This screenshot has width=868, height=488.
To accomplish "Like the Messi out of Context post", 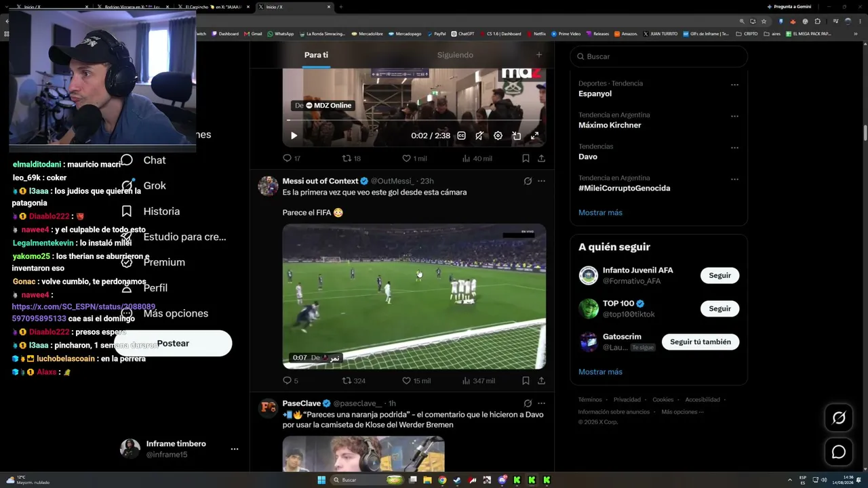I will (x=416, y=381).
